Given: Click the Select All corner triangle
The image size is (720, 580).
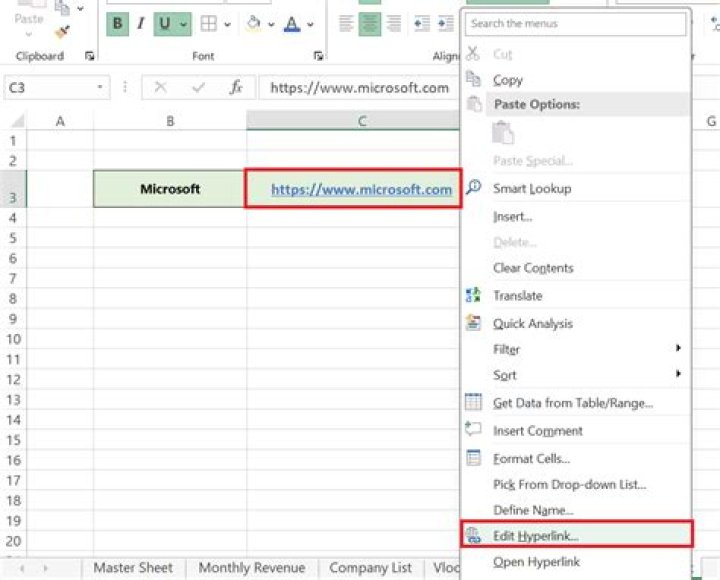Looking at the screenshot, I should [17, 121].
